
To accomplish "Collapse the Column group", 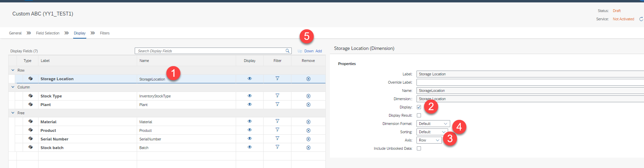I will coord(13,87).
